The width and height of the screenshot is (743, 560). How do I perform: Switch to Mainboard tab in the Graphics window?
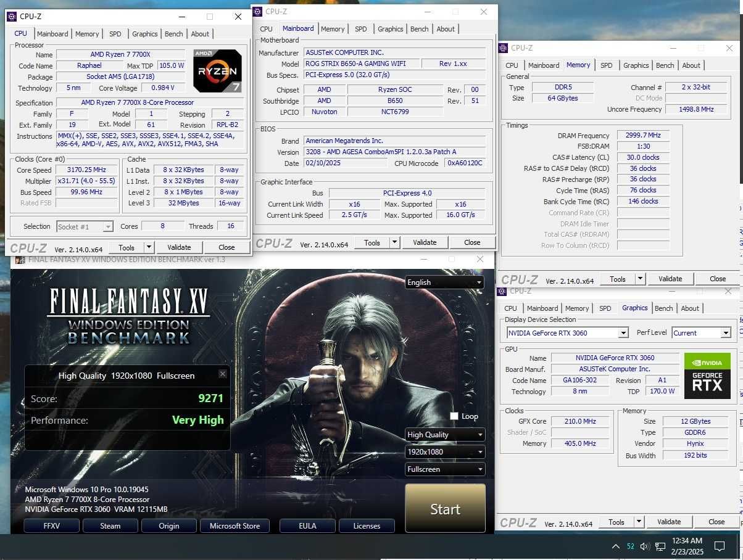pos(542,308)
